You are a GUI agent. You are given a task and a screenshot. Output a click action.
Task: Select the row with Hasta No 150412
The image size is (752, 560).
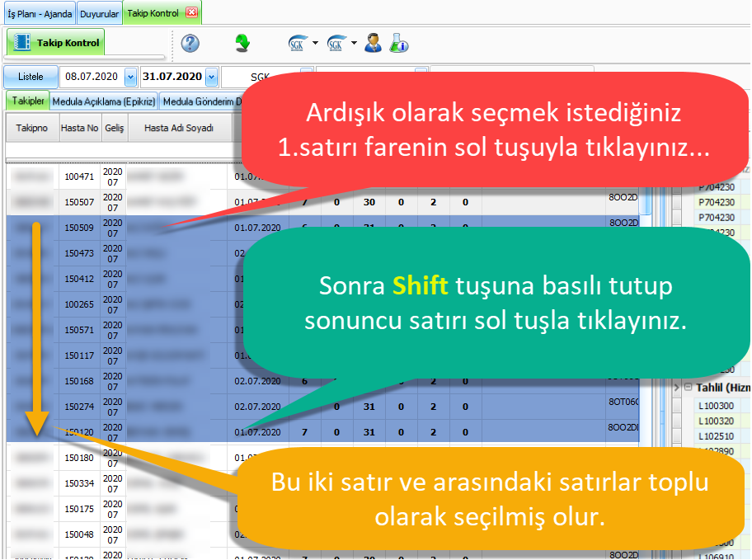tap(322, 278)
